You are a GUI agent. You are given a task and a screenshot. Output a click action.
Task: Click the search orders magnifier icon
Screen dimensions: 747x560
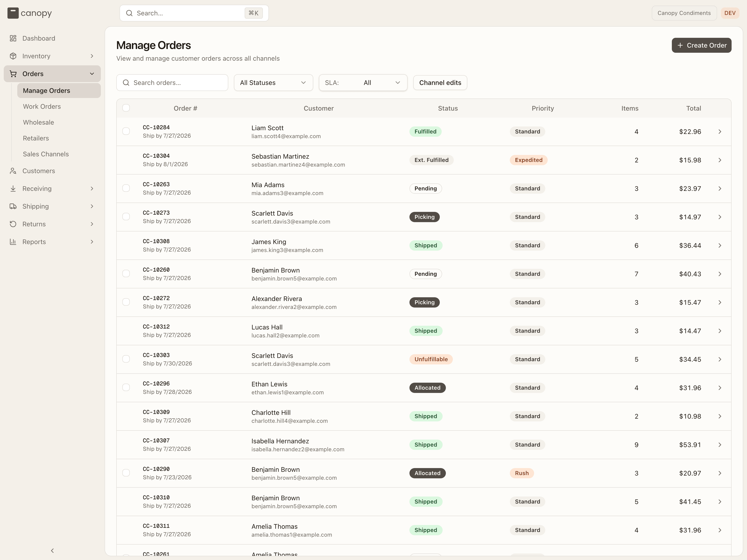126,83
